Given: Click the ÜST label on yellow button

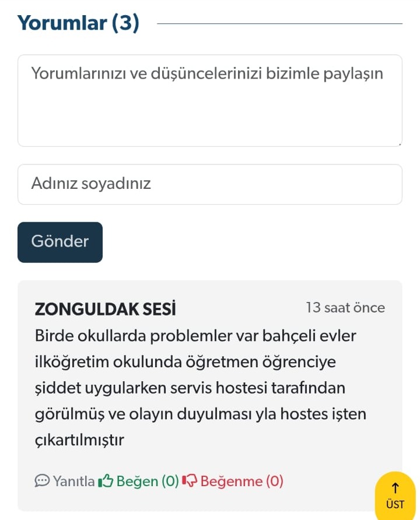Looking at the screenshot, I should click(x=395, y=504).
